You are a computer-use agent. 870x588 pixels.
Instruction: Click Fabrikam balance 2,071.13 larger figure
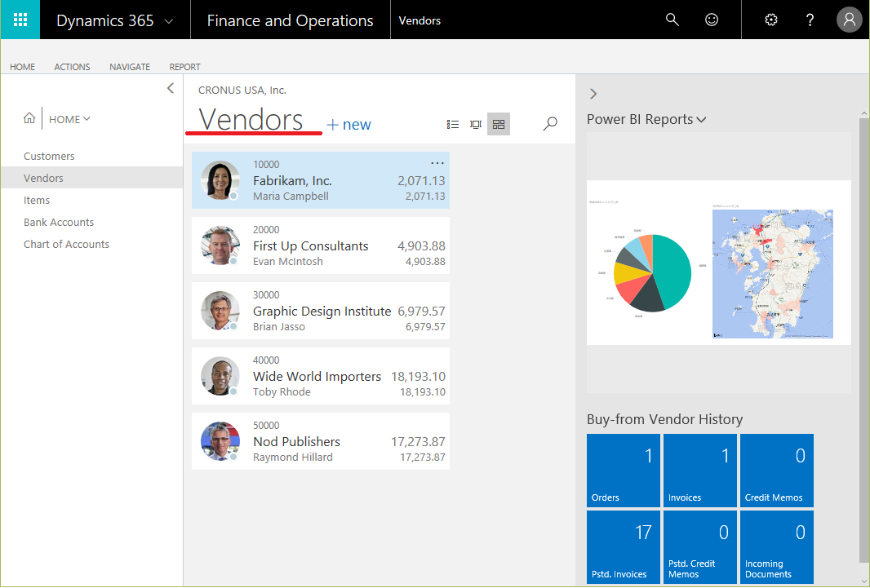click(x=421, y=181)
